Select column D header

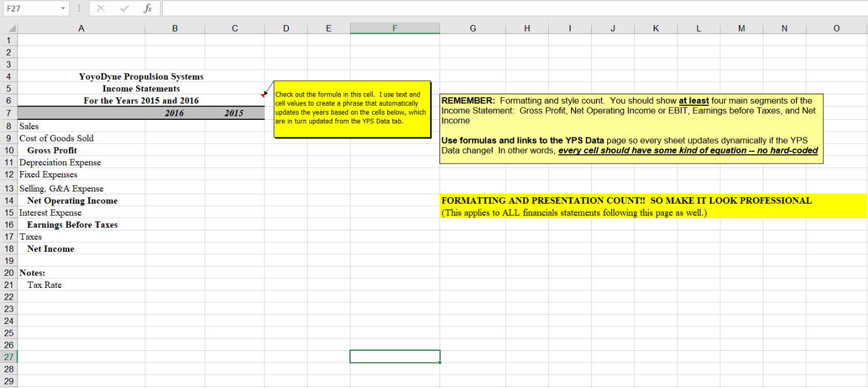(285, 28)
